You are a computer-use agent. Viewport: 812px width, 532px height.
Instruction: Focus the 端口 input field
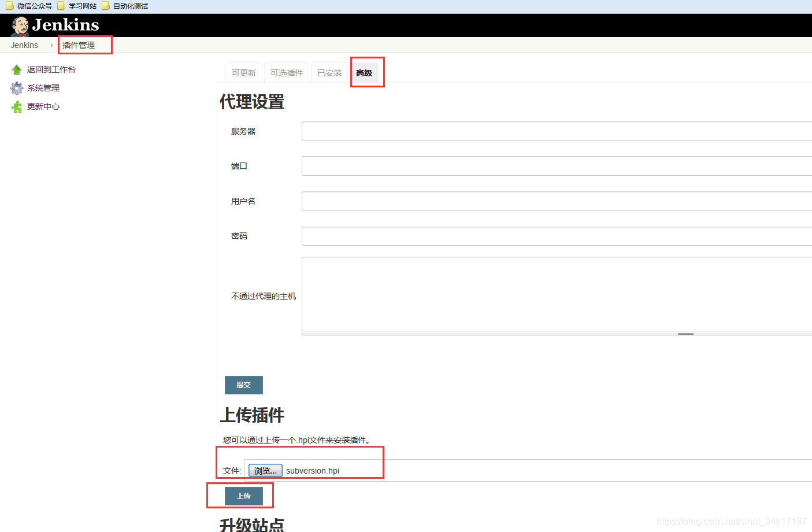pos(557,166)
